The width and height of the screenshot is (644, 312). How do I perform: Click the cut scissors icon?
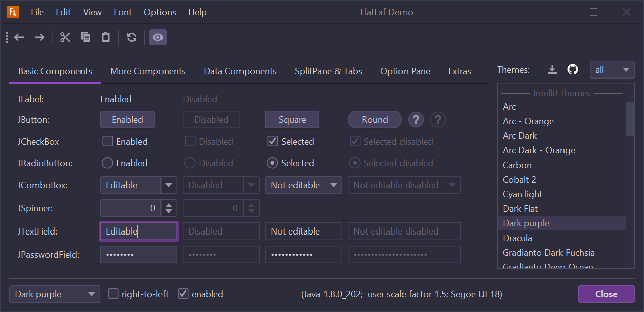click(x=65, y=37)
